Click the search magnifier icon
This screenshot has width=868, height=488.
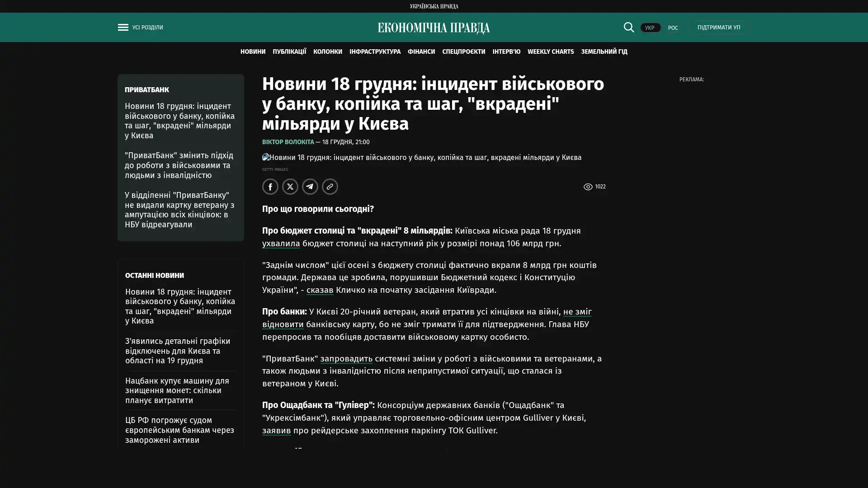click(628, 28)
